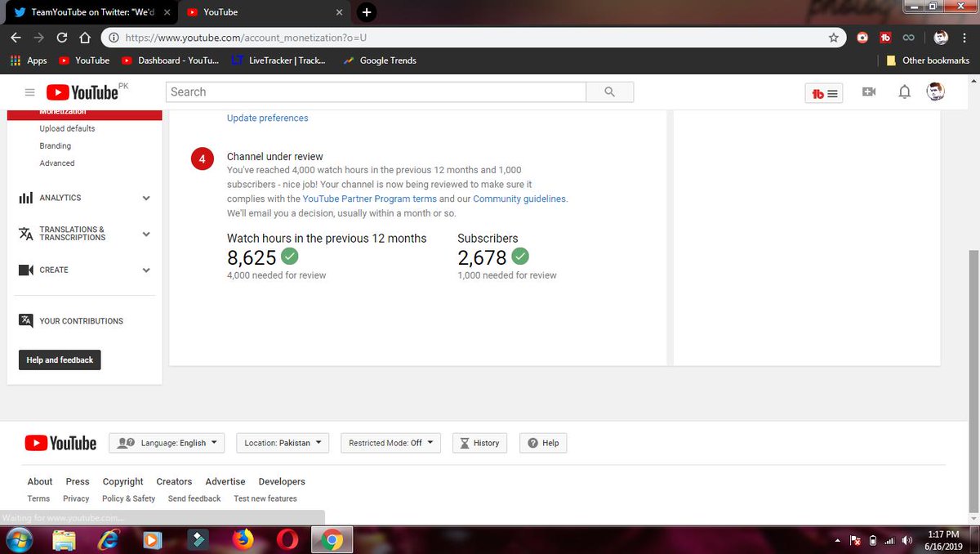
Task: Click Help and feedback button
Action: [60, 360]
